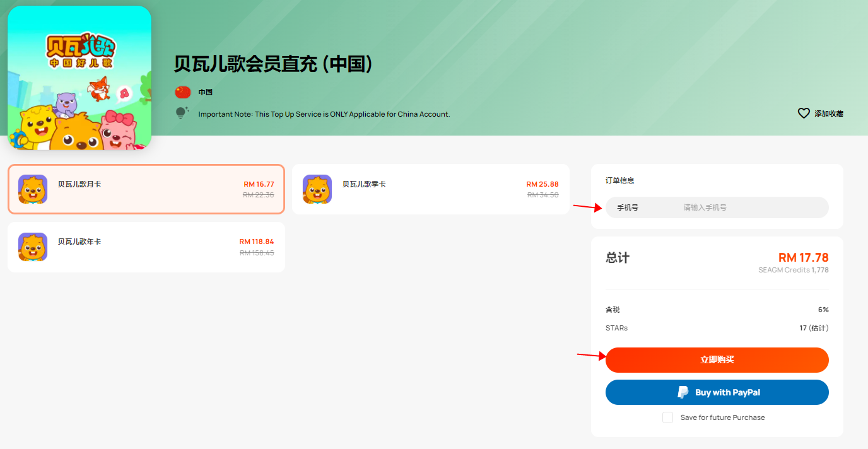
Task: Click the 总计 total label
Action: (x=618, y=258)
